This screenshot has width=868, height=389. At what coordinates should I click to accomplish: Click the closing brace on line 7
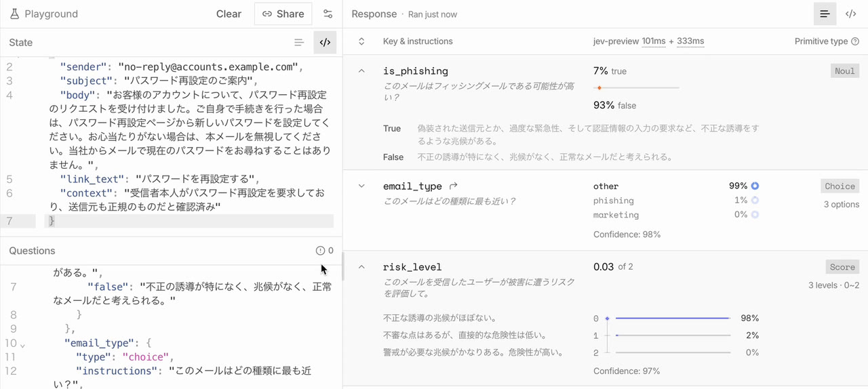(x=52, y=221)
